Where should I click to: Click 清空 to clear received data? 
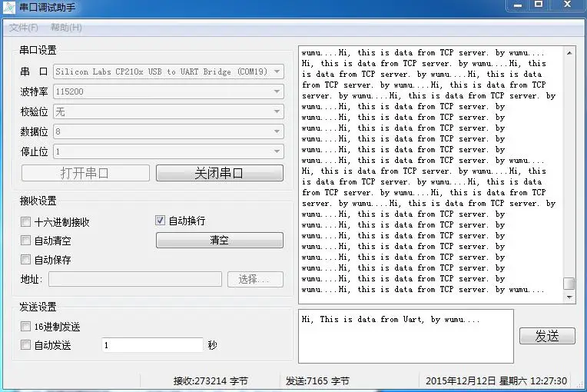220,240
